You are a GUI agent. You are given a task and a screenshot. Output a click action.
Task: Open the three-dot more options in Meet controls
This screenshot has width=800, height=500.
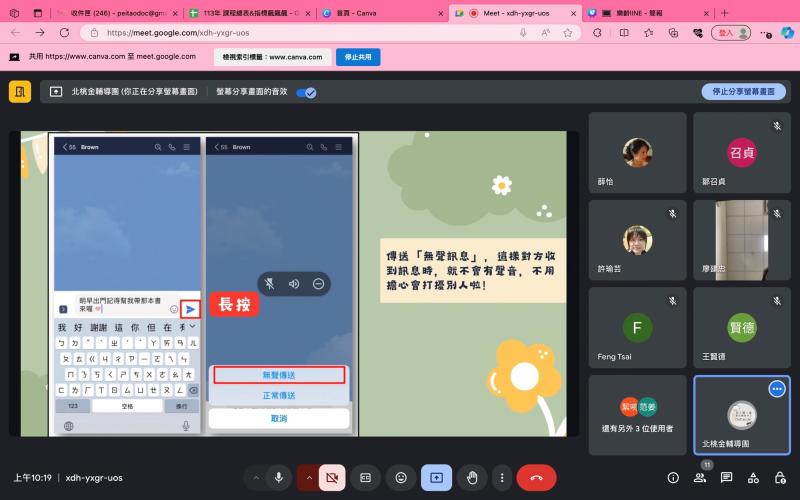[502, 478]
